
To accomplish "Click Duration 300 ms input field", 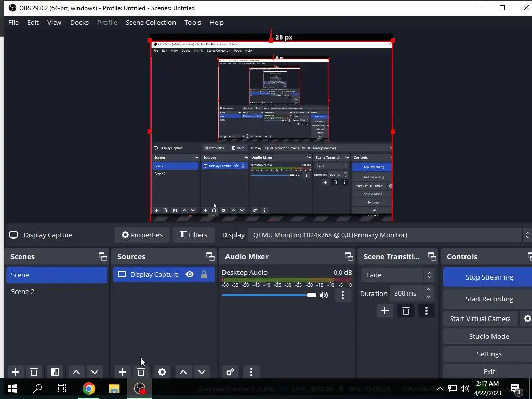I will coord(406,294).
